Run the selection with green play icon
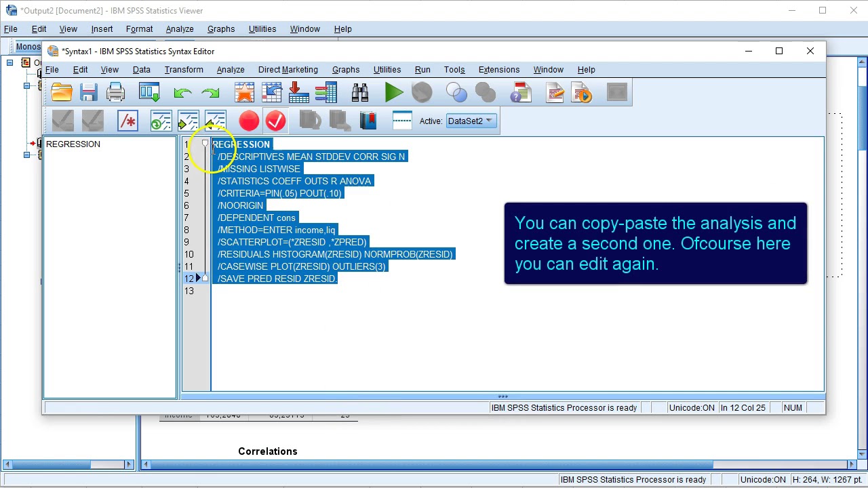The width and height of the screenshot is (868, 488). (393, 92)
